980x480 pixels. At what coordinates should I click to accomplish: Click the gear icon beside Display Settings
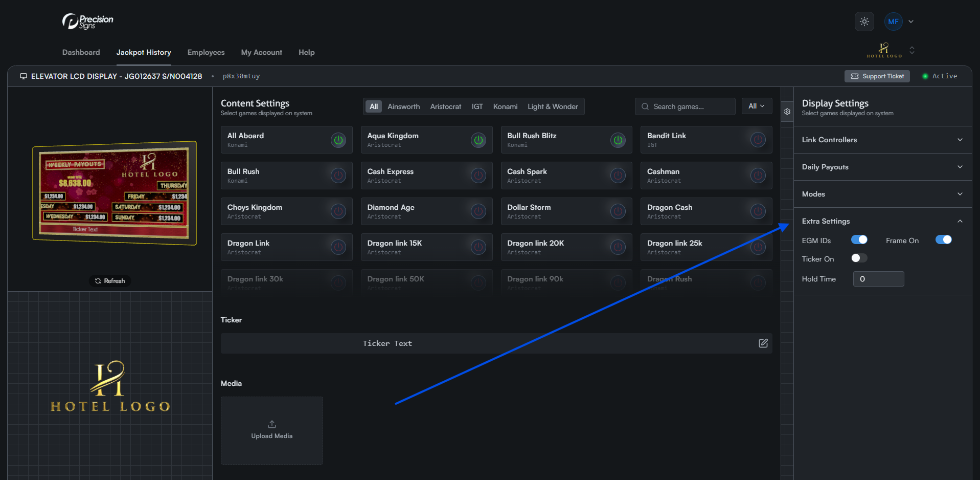point(787,112)
